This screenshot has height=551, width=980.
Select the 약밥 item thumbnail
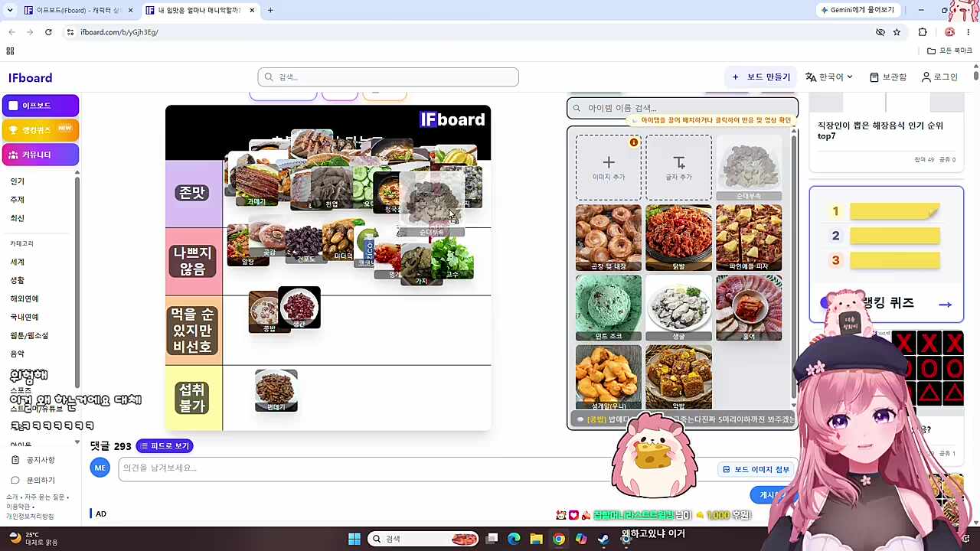pos(678,377)
